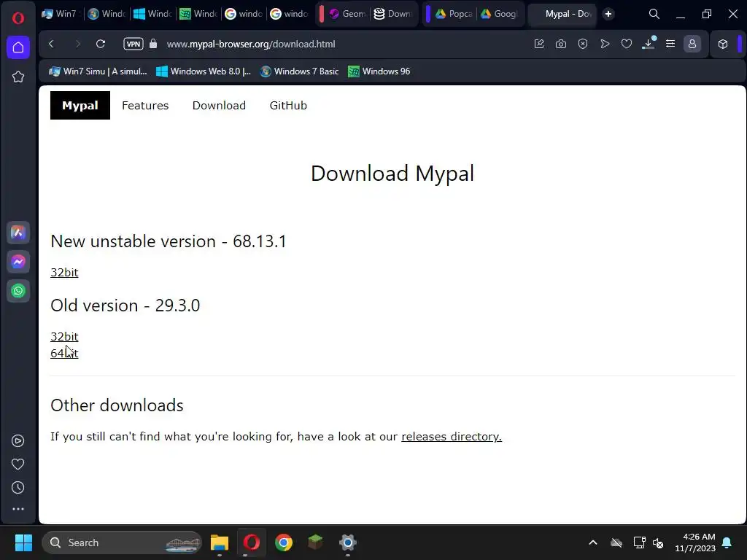Open Win7 Simu bookmark

point(98,71)
